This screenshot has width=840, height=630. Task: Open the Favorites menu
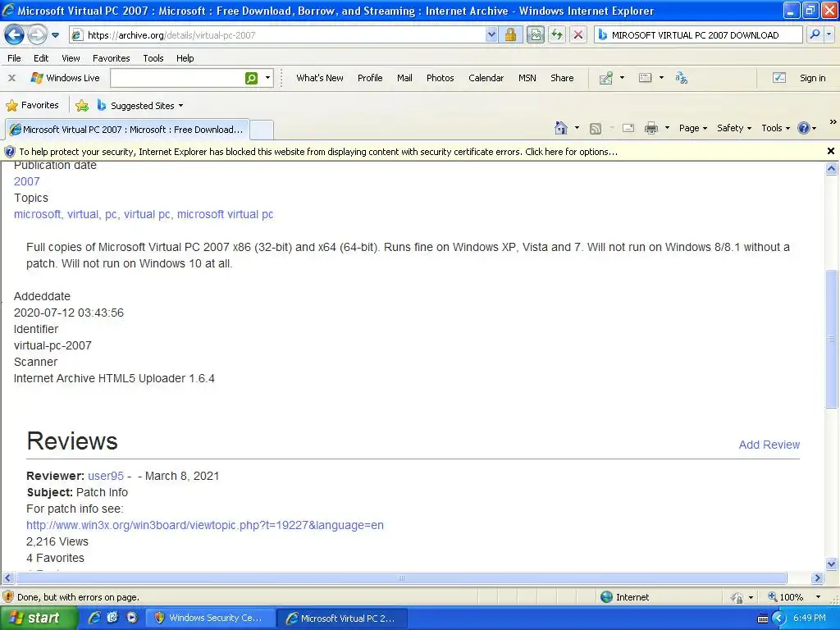111,58
